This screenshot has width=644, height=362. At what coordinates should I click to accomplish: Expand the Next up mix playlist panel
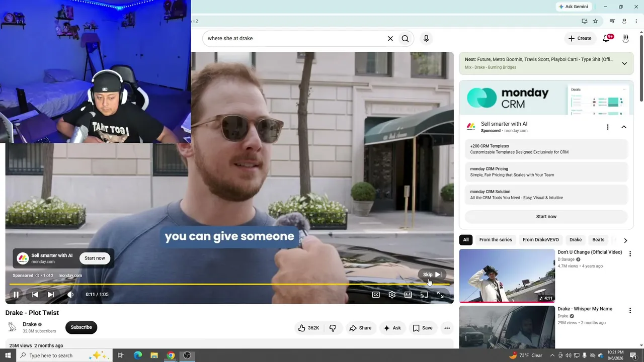click(624, 63)
